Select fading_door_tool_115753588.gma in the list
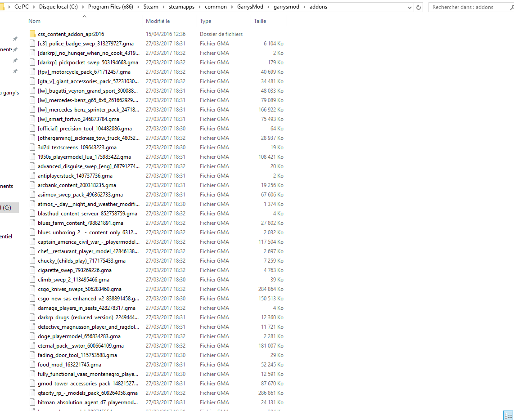Viewport: 514px width, 420px height. click(x=77, y=355)
